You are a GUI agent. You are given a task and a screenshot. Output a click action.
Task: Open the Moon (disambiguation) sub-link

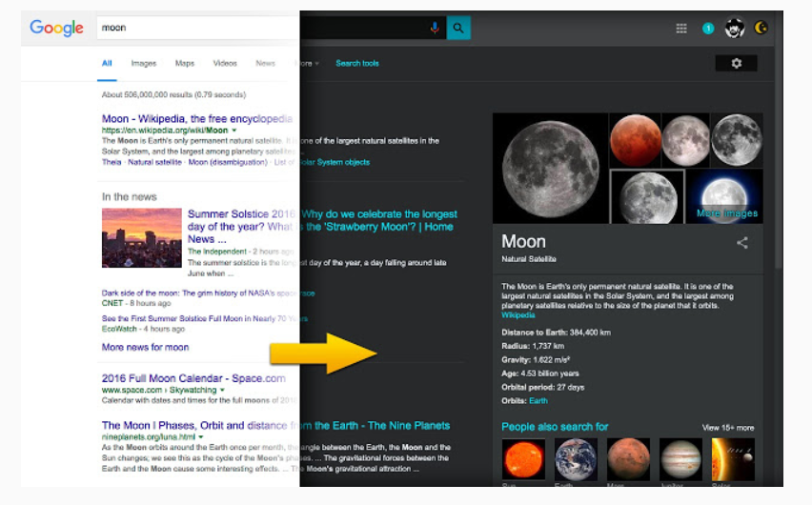pyautogui.click(x=228, y=162)
